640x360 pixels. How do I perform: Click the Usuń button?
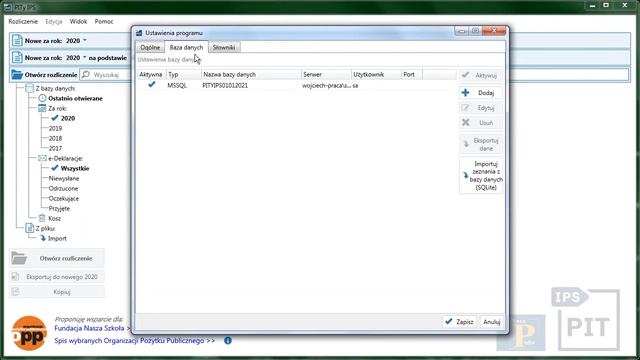tap(481, 122)
